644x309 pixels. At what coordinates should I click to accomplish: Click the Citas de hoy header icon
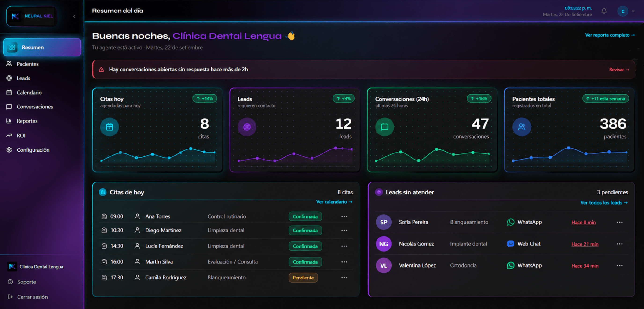pyautogui.click(x=102, y=192)
